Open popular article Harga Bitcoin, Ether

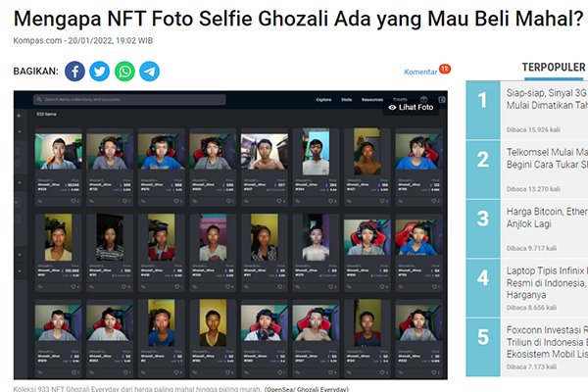coord(547,218)
